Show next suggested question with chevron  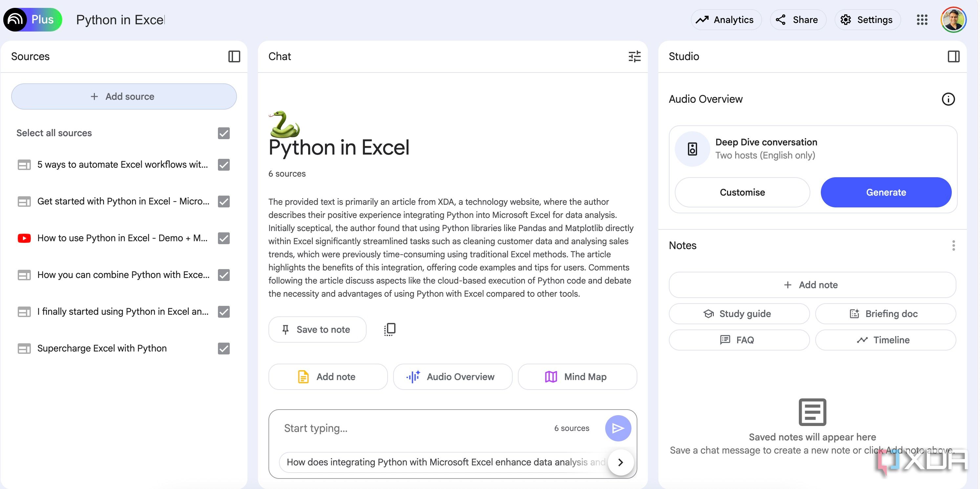(x=621, y=462)
